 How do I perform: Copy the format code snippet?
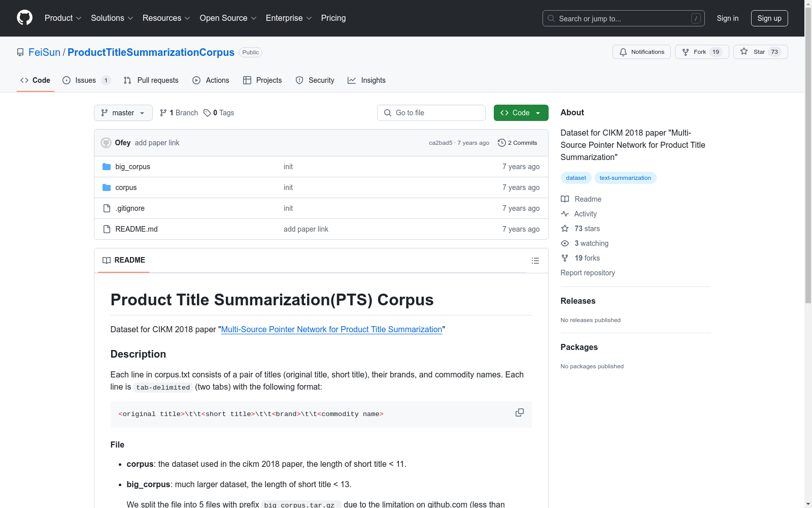click(519, 412)
